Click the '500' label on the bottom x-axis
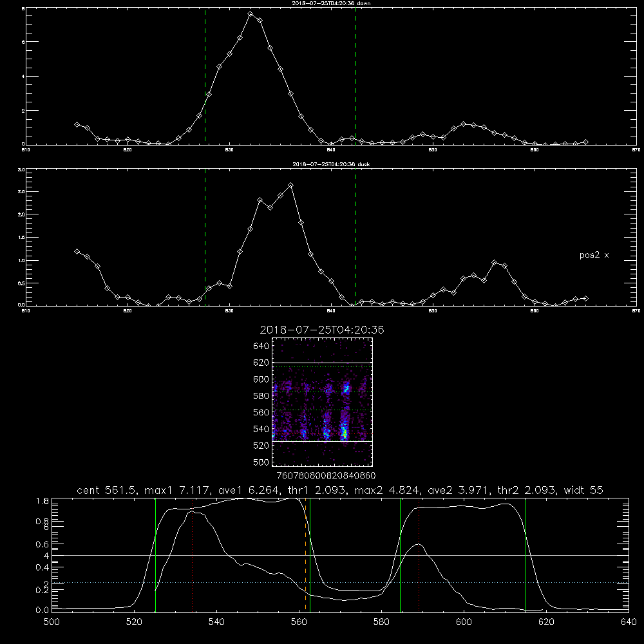 (52, 621)
